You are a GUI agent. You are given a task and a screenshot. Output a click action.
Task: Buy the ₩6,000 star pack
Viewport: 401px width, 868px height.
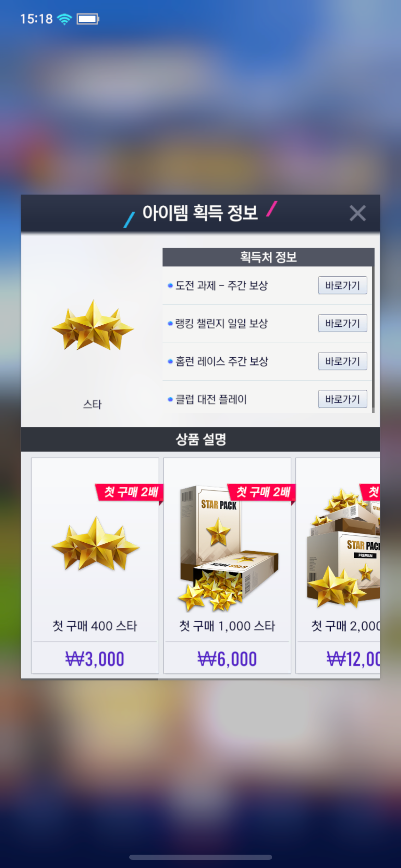coord(227,659)
